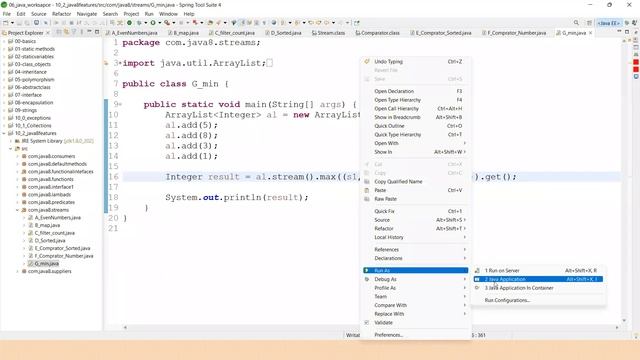
Task: Collapse the com.java8.streams package
Action: tap(18, 210)
